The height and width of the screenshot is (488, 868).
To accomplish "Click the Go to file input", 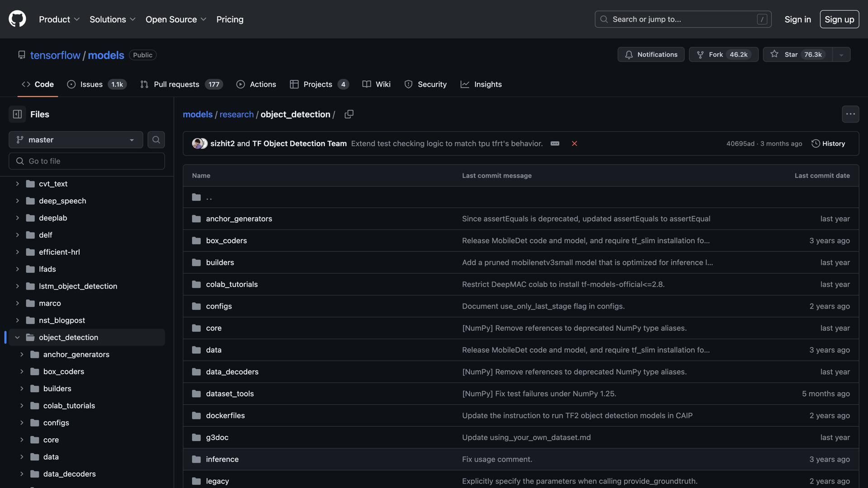I will point(87,161).
